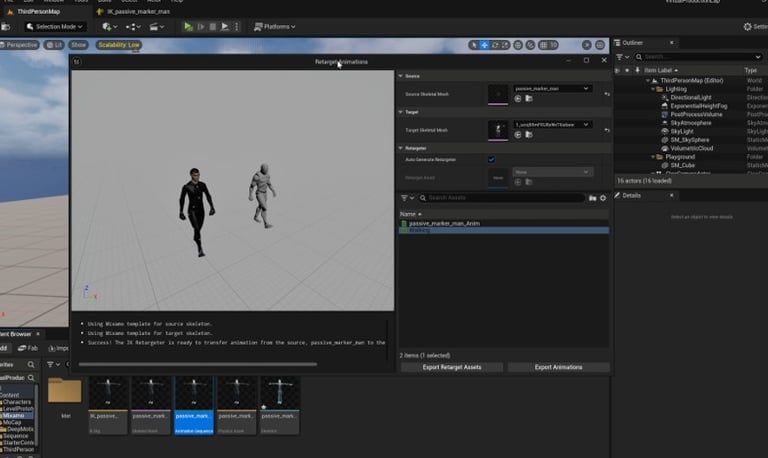
Task: Click the Scalability: Low viewport button
Action: (x=119, y=45)
